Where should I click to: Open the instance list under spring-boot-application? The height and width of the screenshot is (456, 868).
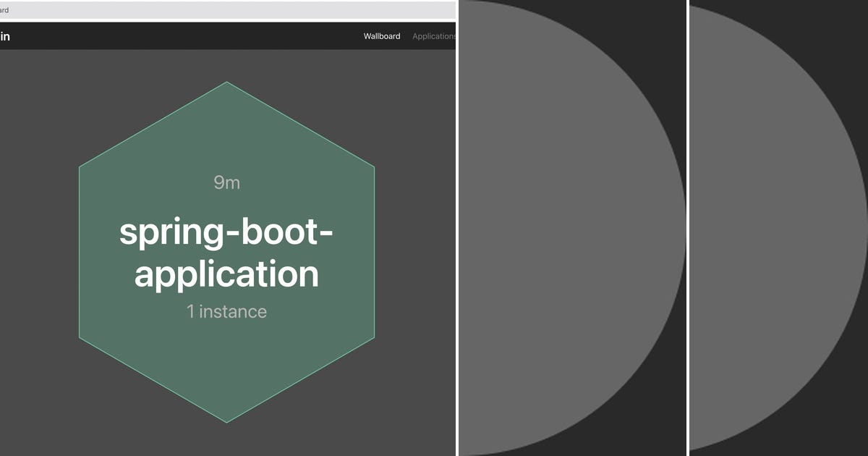pos(226,311)
